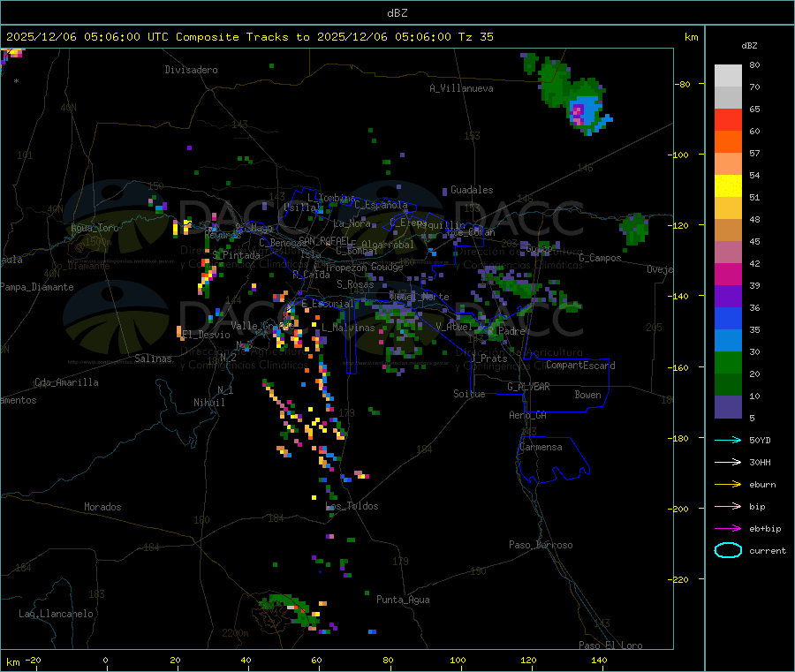Click the yellow eburn arrow in legend
Screen dimensions: 795x672
(x=728, y=485)
